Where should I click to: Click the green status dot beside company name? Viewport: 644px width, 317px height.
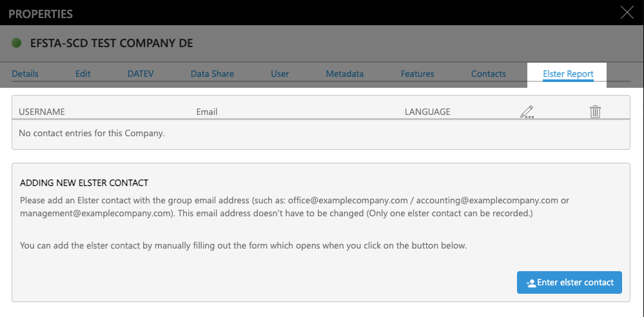pos(17,44)
